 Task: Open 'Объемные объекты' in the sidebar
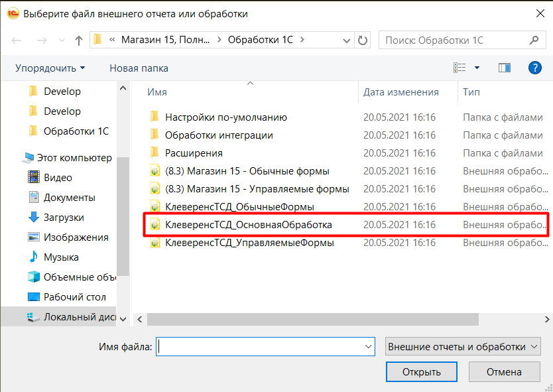click(x=72, y=277)
